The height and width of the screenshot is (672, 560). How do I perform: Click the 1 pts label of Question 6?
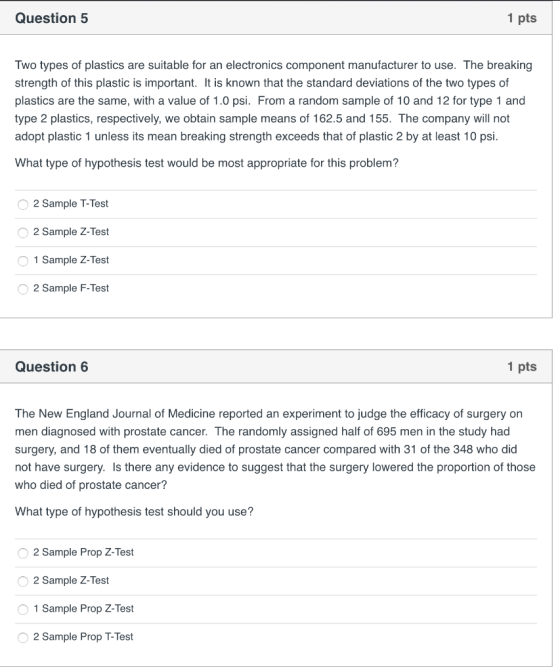pyautogui.click(x=522, y=366)
